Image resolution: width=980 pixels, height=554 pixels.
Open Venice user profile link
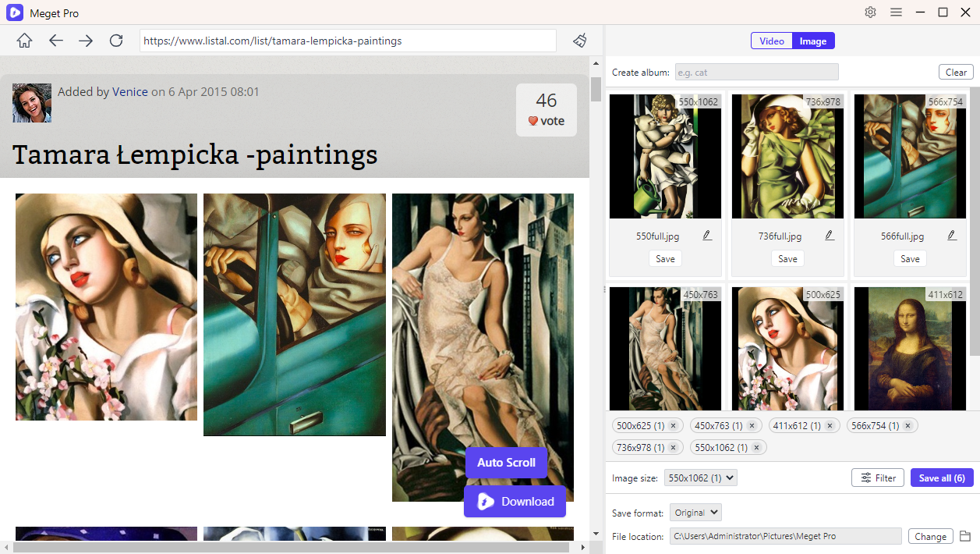click(x=130, y=91)
